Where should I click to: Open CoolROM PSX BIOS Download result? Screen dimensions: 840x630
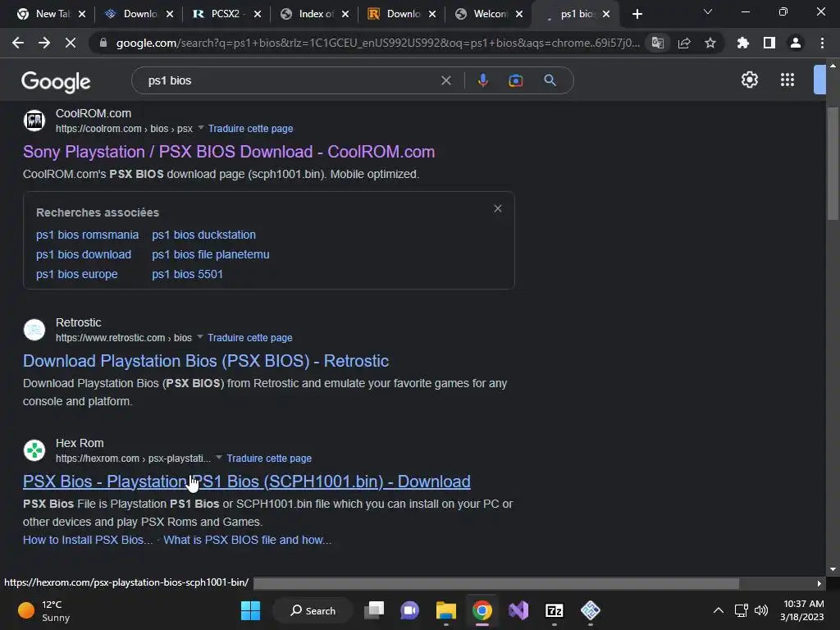coord(229,152)
